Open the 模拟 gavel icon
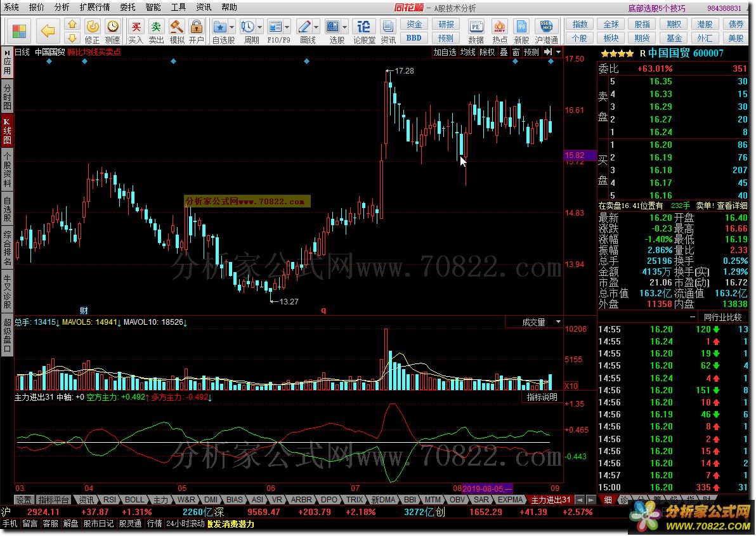756x536 pixels. [176, 32]
